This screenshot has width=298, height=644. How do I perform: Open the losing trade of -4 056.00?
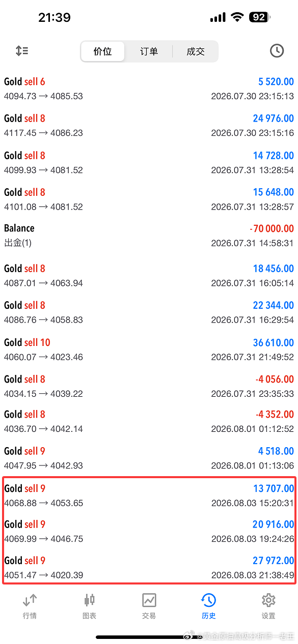[149, 386]
